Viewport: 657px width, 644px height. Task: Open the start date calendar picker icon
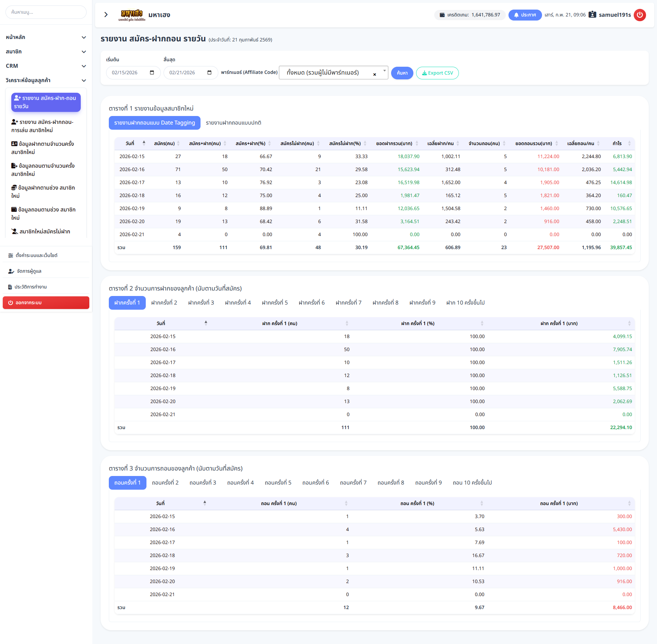click(152, 73)
